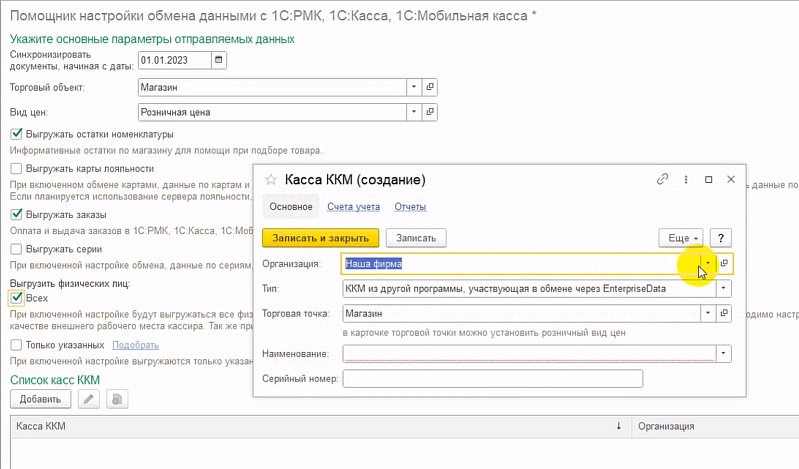Enable Выгружать серии checkbox
Image resolution: width=799 pixels, height=469 pixels.
click(16, 249)
